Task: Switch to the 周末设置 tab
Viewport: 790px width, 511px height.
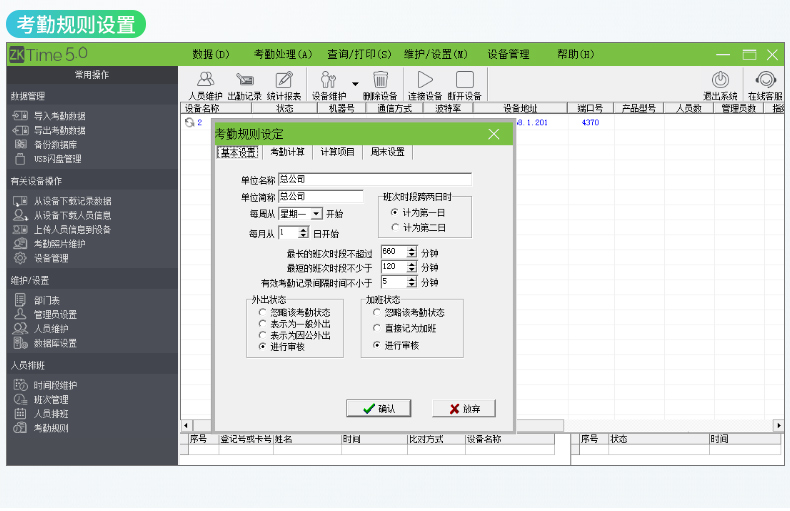Action: click(387, 152)
